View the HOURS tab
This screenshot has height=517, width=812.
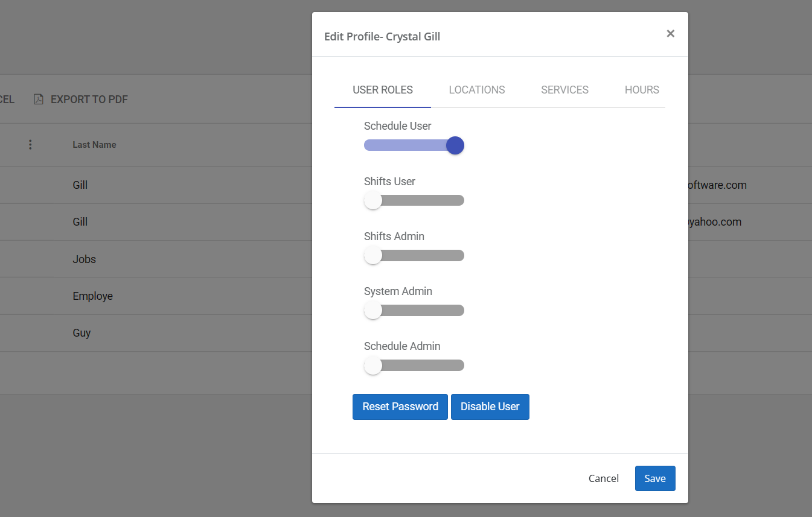pyautogui.click(x=642, y=89)
